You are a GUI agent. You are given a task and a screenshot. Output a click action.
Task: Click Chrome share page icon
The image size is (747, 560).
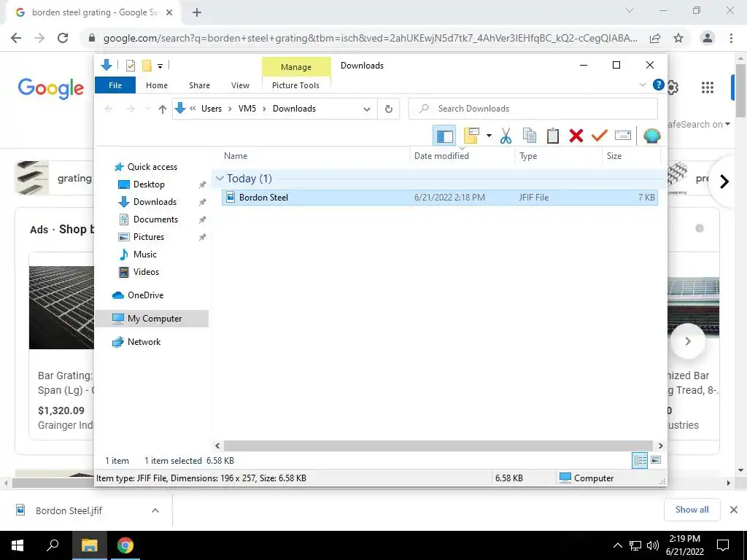point(655,38)
